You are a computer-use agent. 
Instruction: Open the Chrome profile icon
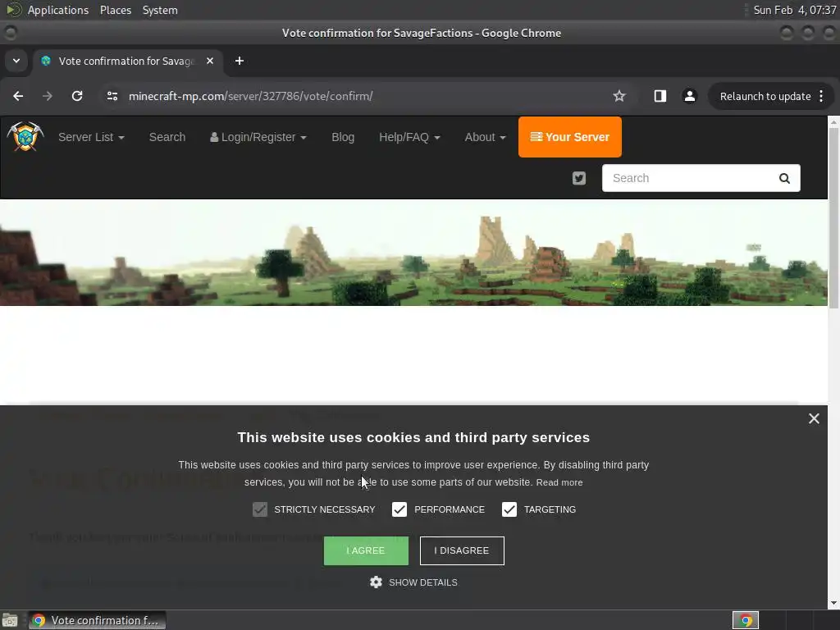coord(689,96)
